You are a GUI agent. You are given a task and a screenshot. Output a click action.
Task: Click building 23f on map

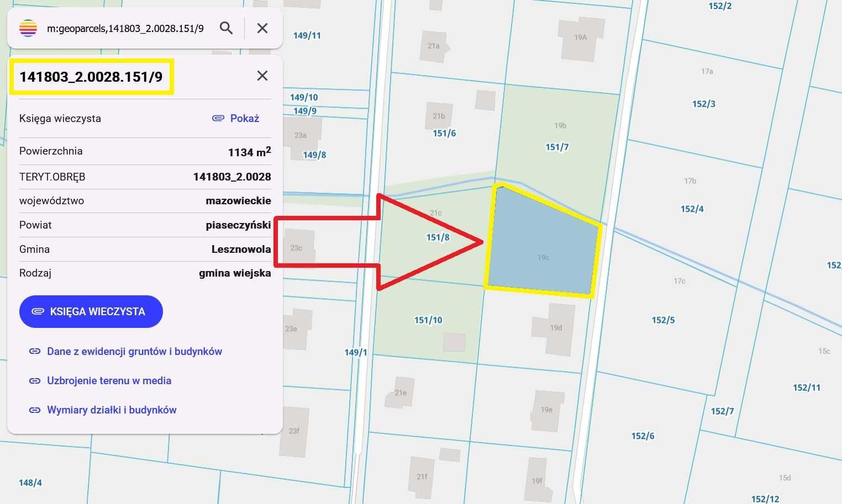coord(294,432)
